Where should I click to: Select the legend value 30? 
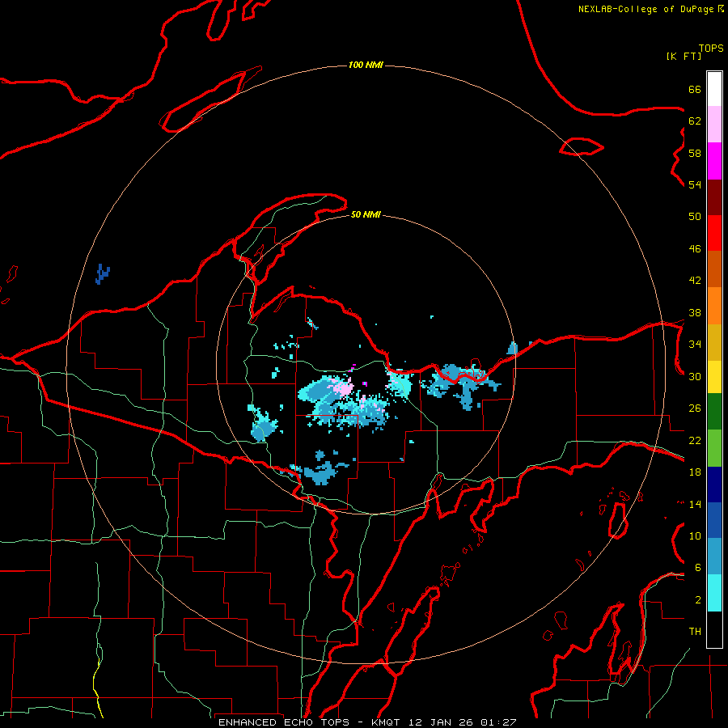pos(695,376)
